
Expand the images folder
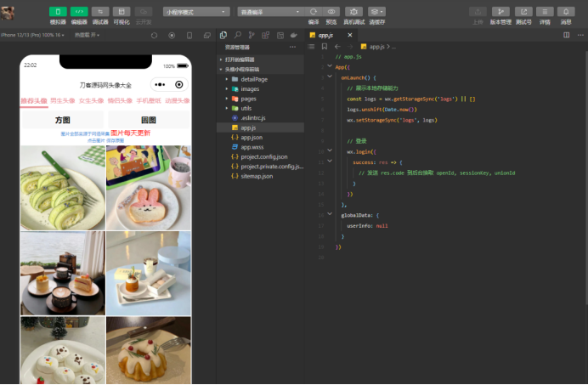click(260, 89)
